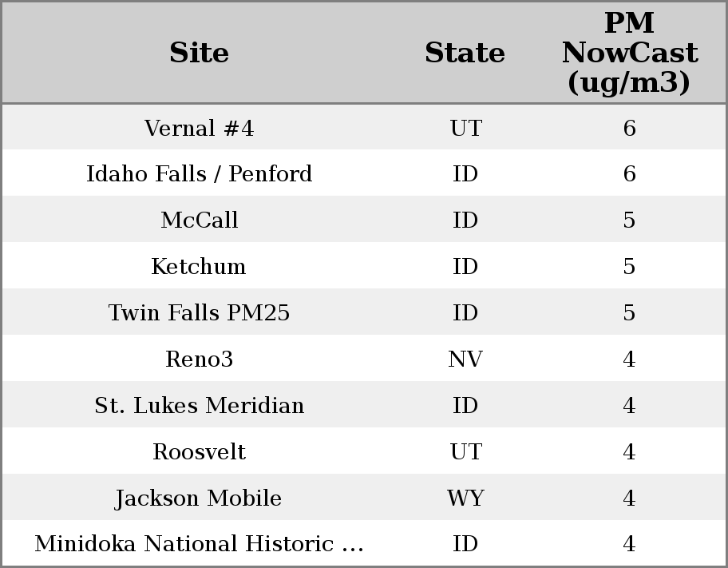Screen dimensions: 728x568
Task: Click the UT state for Vernal #4
Action: [465, 128]
